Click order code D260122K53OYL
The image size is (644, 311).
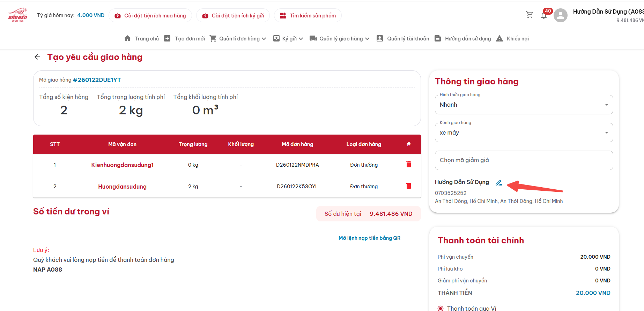tap(297, 187)
